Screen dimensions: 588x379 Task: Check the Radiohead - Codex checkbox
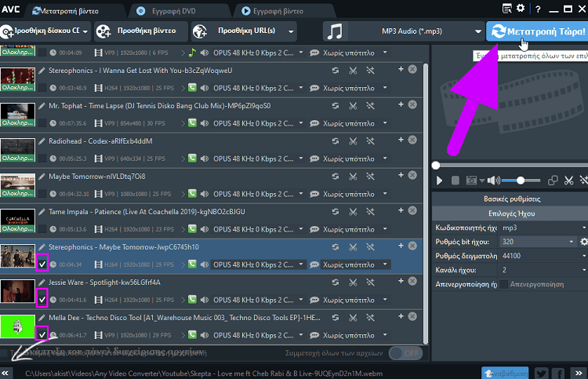point(42,159)
